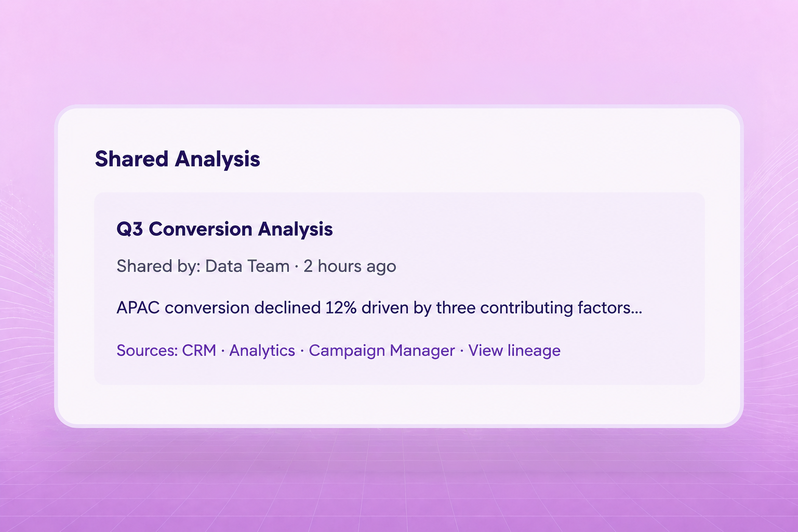Image resolution: width=798 pixels, height=532 pixels.
Task: Click the Shared Analysis heading
Action: pos(177,159)
